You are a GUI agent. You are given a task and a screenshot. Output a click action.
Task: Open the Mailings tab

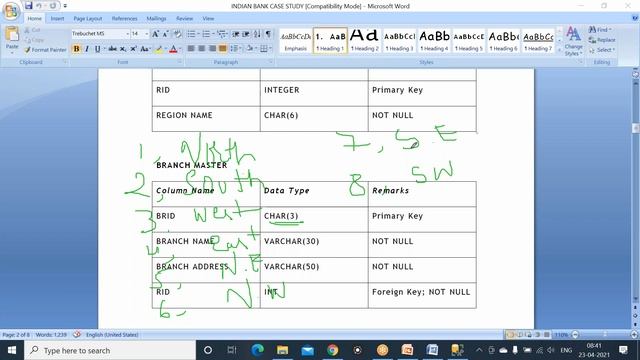156,18
